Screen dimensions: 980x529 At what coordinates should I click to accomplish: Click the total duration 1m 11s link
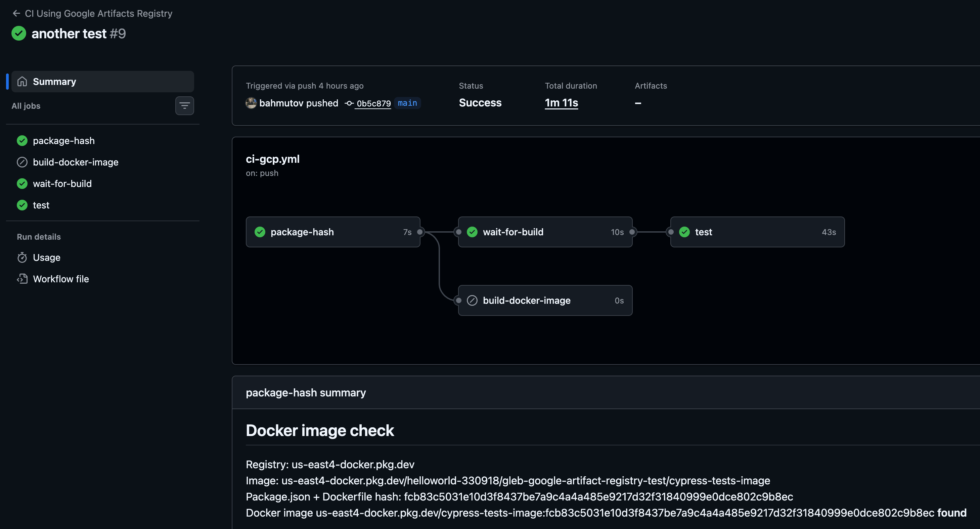[x=561, y=103]
